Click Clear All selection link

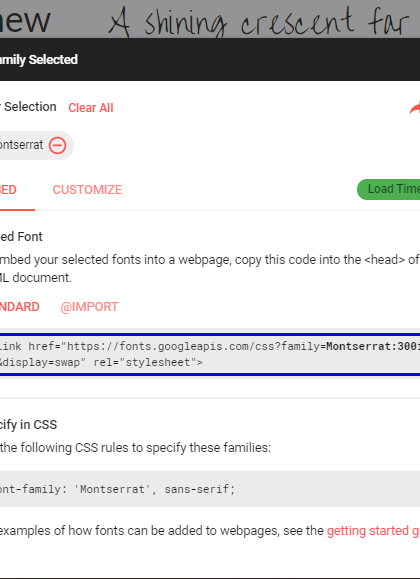(x=91, y=108)
